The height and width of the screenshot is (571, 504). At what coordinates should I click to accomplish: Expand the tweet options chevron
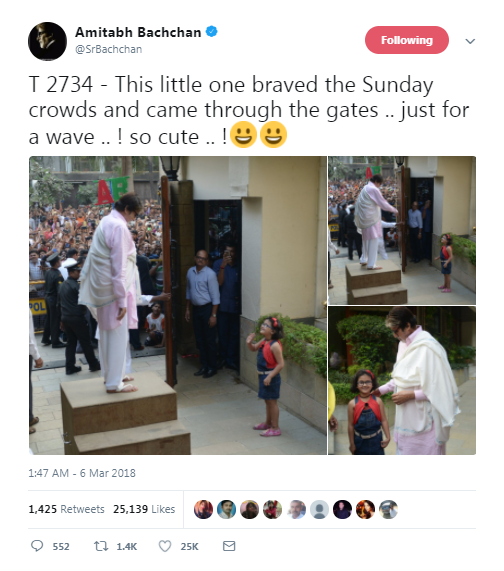(x=470, y=41)
